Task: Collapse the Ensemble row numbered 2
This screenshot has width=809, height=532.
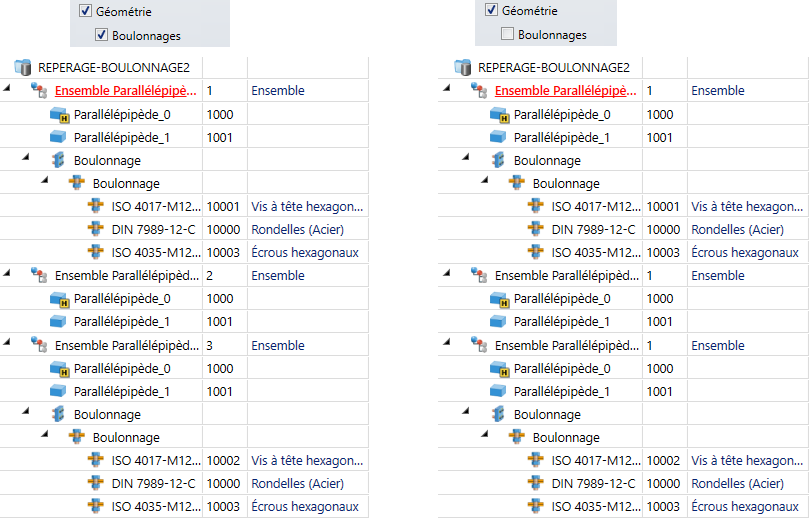Action: click(9, 276)
